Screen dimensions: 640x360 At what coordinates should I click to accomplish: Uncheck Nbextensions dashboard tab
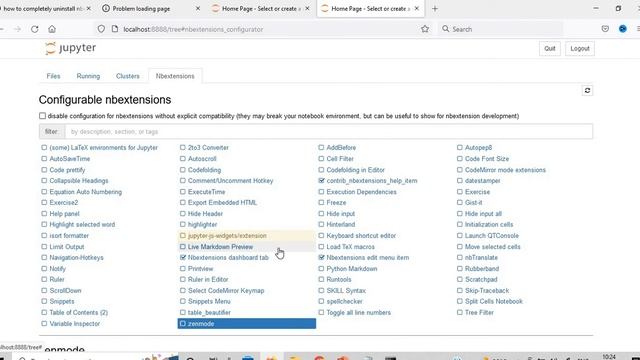[183, 258]
